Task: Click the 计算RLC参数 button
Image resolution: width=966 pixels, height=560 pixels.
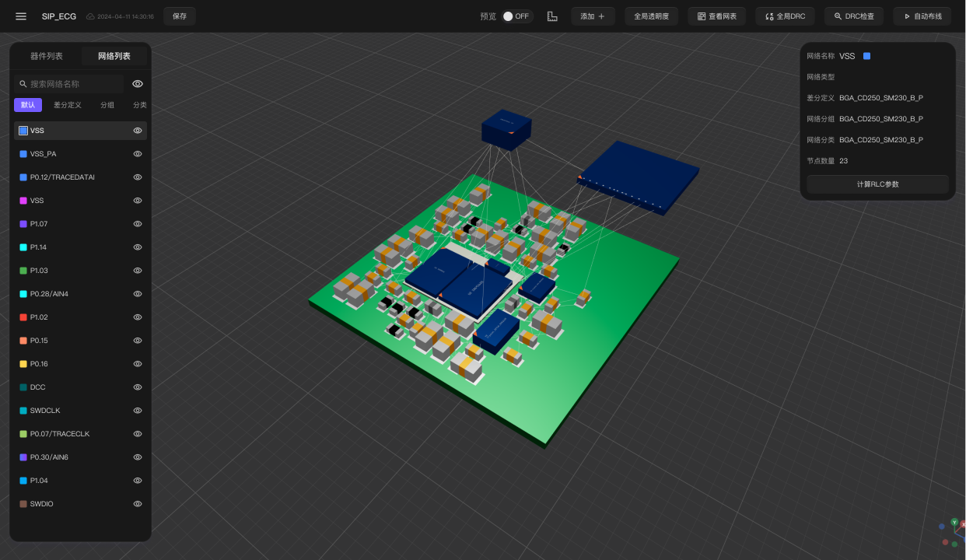Action: coord(877,184)
